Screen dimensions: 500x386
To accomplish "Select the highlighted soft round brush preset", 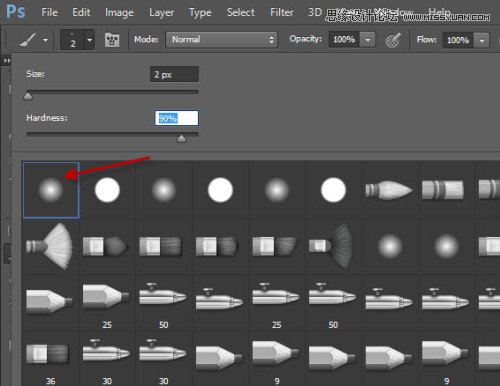I will pos(51,190).
